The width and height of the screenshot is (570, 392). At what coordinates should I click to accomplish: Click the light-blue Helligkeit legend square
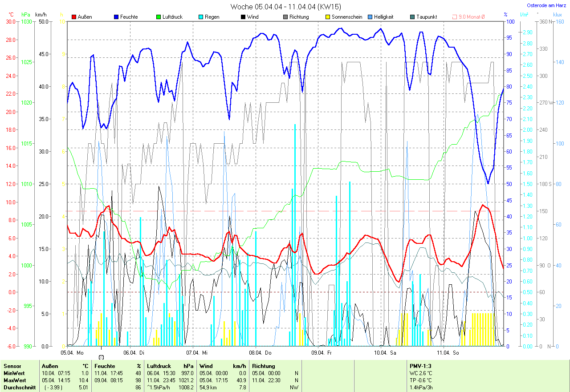pos(370,17)
